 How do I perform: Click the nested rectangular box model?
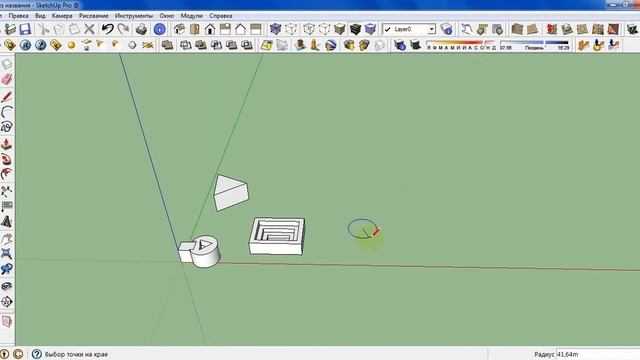coord(277,236)
